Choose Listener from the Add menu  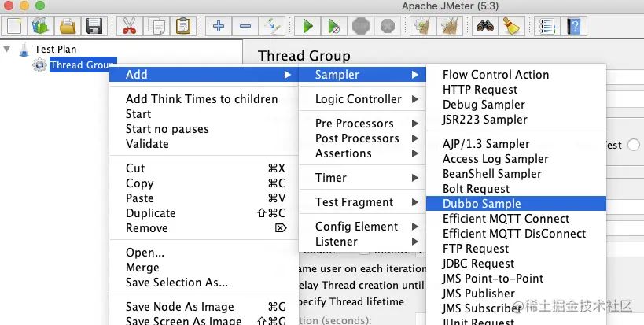point(362,242)
